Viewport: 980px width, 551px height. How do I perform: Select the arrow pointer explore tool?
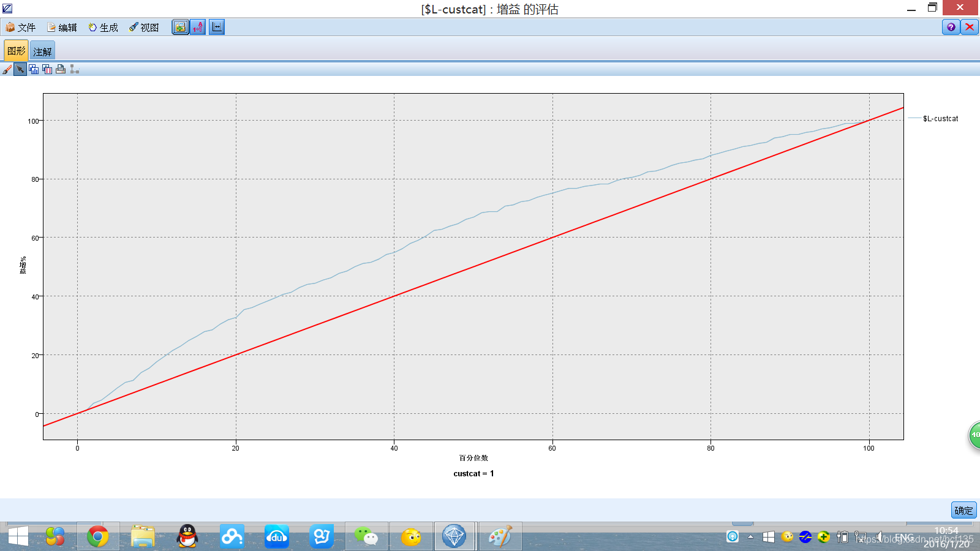coord(20,69)
